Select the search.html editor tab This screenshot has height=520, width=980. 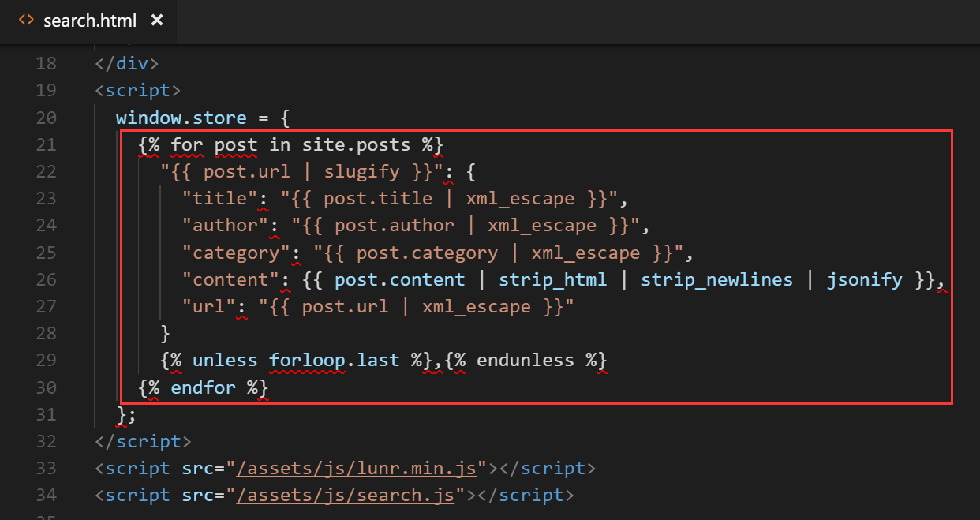tap(88, 21)
